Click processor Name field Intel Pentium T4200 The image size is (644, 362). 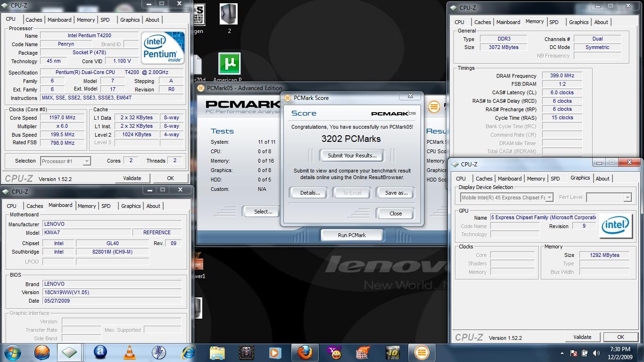pos(90,36)
